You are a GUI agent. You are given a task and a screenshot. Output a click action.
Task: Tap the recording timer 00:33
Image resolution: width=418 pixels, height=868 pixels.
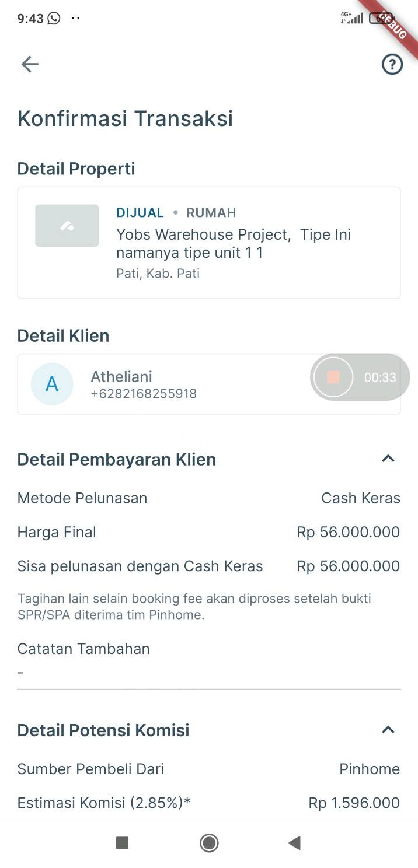pyautogui.click(x=380, y=378)
